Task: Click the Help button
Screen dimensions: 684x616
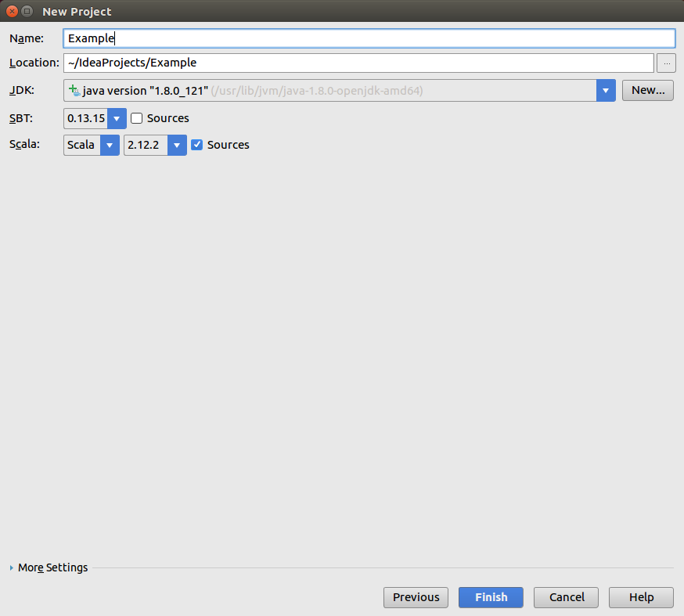Action: pos(641,597)
